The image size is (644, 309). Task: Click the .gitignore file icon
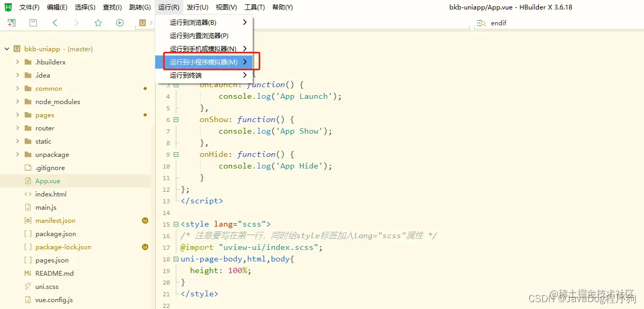click(x=28, y=167)
